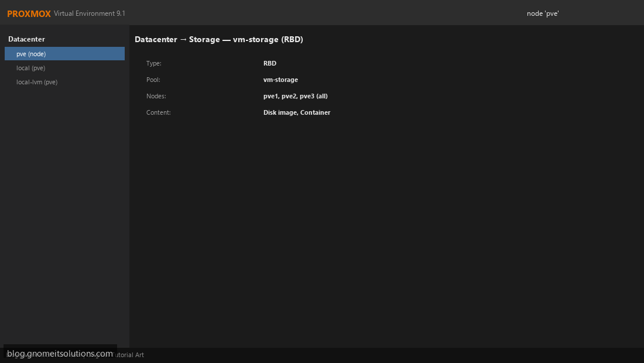
Task: Click the Datacenter heading in sidebar
Action: point(27,39)
